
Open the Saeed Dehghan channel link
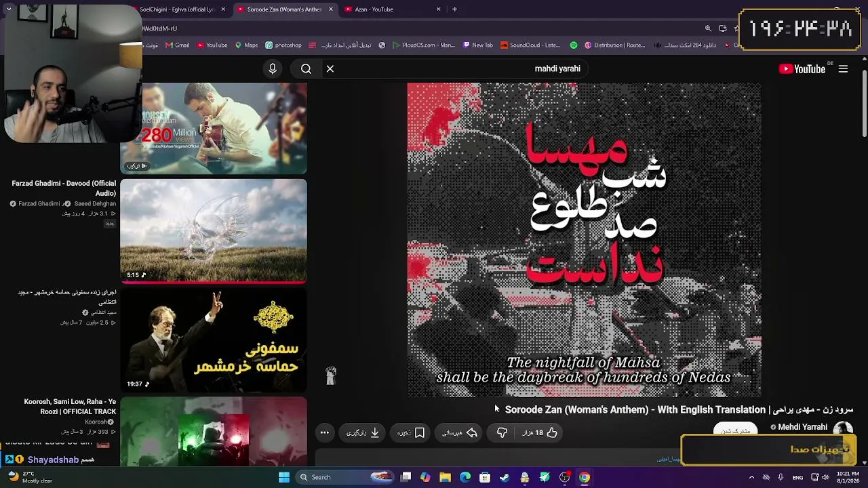point(95,204)
